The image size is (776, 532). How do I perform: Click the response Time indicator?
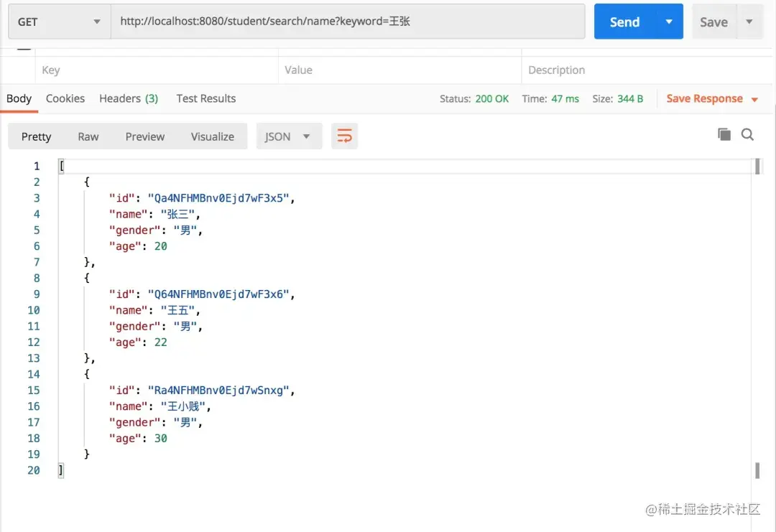pos(550,98)
